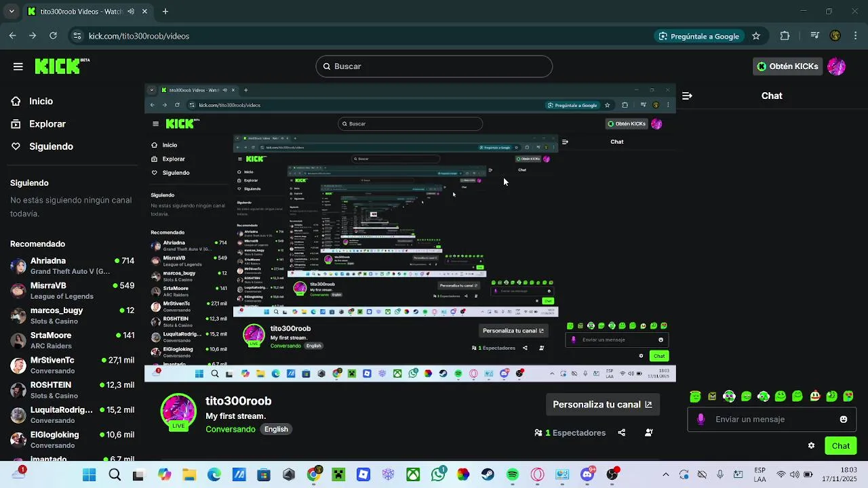Click the English language tag
Viewport: 868px width, 488px height.
point(276,429)
